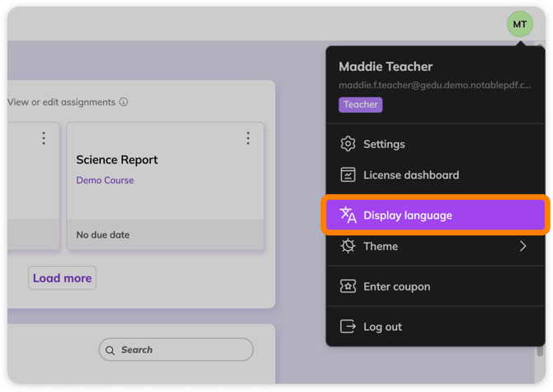Open the options menu on the cut-off left card
This screenshot has width=553, height=392.
44,138
